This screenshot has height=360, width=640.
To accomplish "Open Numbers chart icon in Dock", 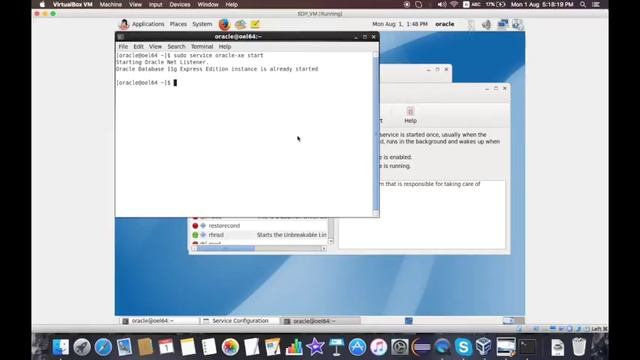I will [294, 347].
